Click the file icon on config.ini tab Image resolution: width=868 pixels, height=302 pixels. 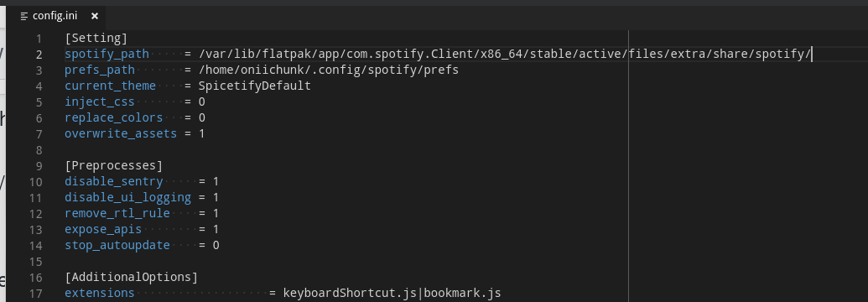tap(23, 16)
